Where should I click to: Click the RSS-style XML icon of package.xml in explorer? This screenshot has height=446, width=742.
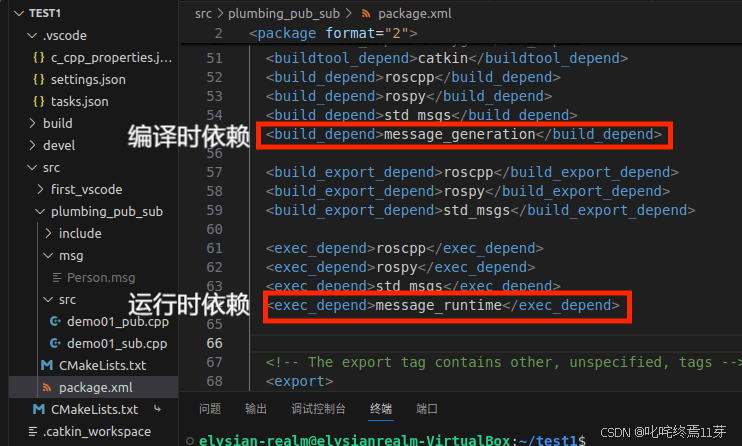(47, 388)
